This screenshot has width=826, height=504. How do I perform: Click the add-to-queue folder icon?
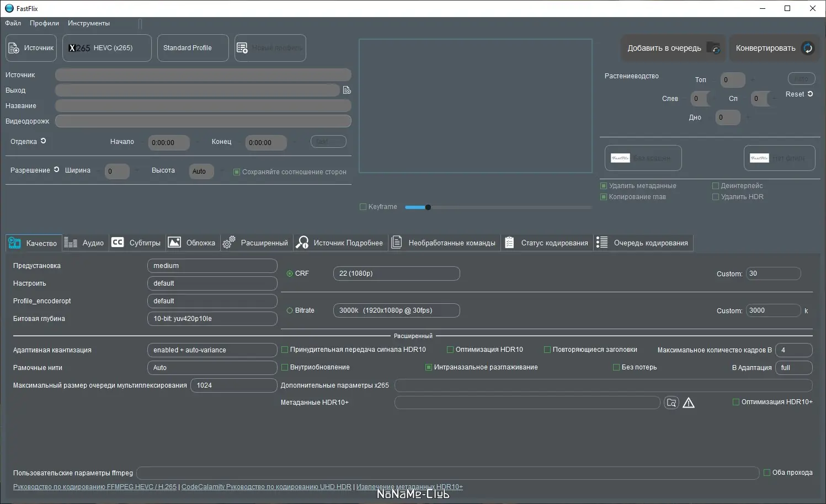(713, 48)
